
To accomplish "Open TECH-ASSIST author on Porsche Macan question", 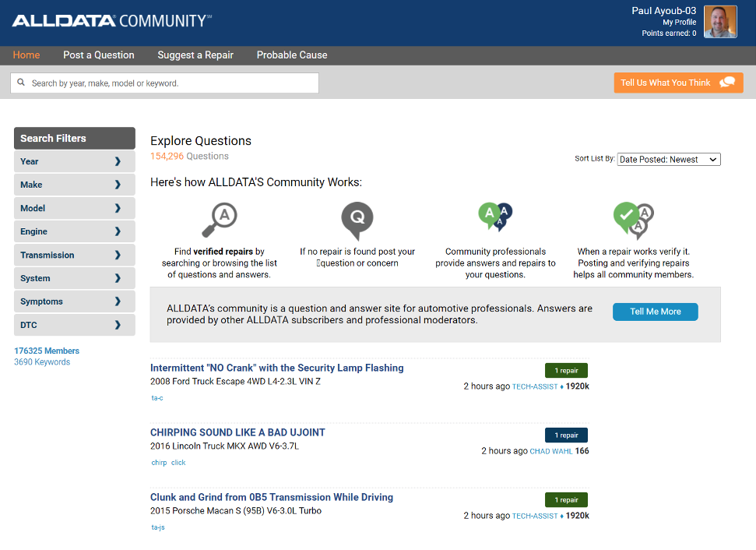I will [535, 517].
